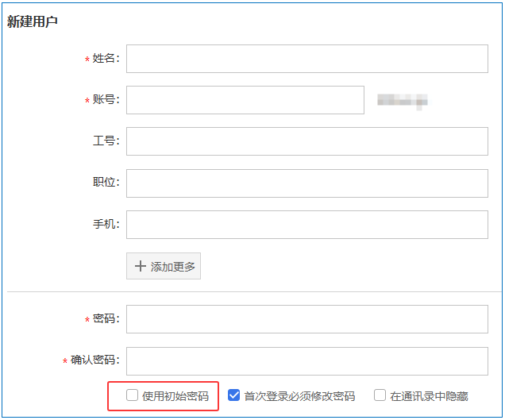Focus the 手机 number field
505x420 pixels.
tap(306, 224)
